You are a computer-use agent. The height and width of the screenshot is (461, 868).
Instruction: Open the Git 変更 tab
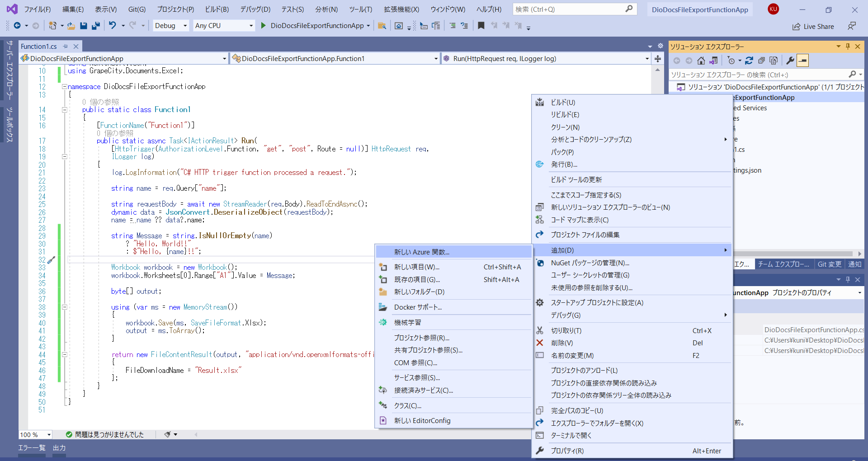click(830, 264)
